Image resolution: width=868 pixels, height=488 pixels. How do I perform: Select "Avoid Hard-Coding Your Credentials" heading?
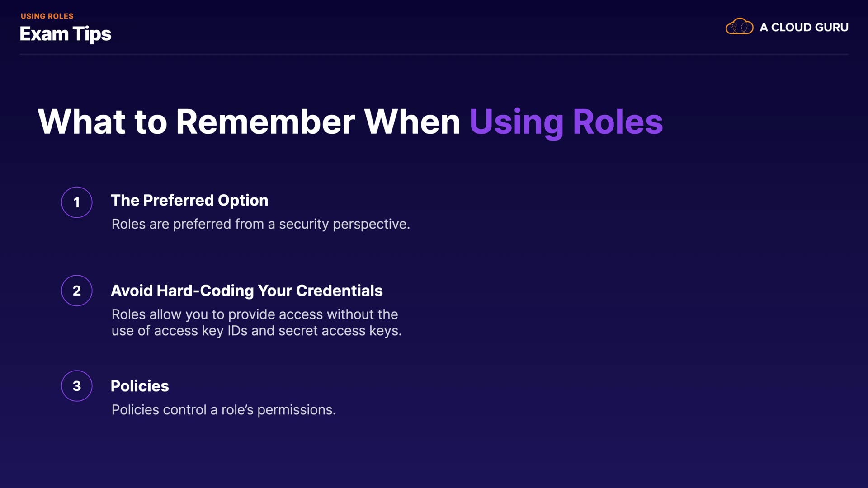tap(246, 291)
